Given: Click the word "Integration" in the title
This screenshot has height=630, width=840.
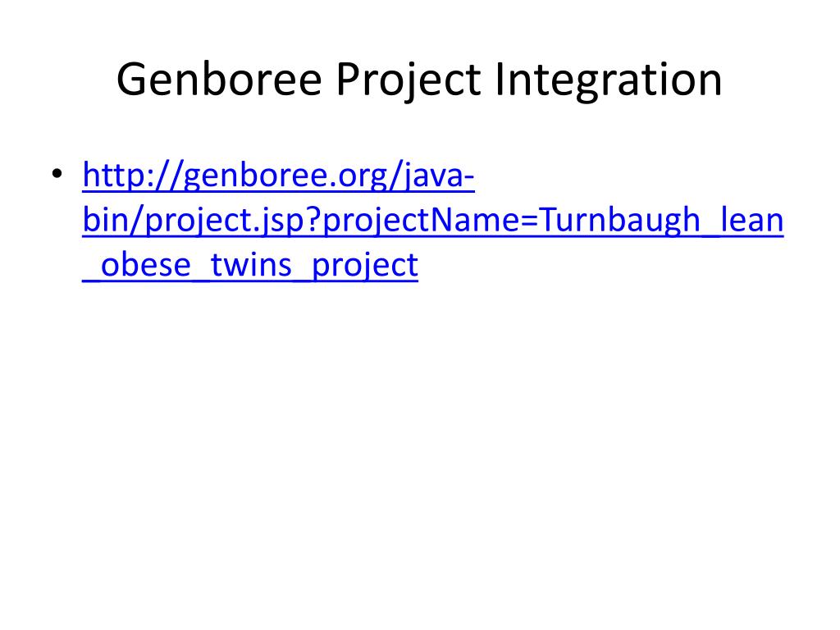Looking at the screenshot, I should pos(609,80).
